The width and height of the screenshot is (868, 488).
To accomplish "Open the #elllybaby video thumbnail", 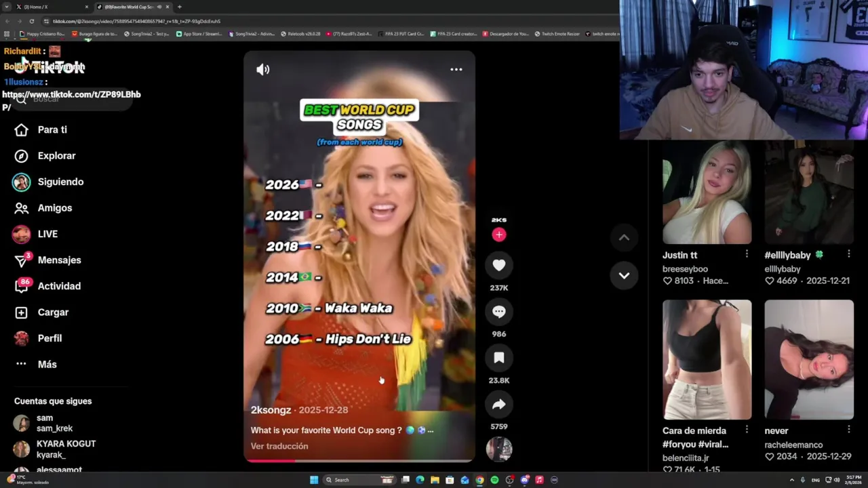I will [809, 192].
